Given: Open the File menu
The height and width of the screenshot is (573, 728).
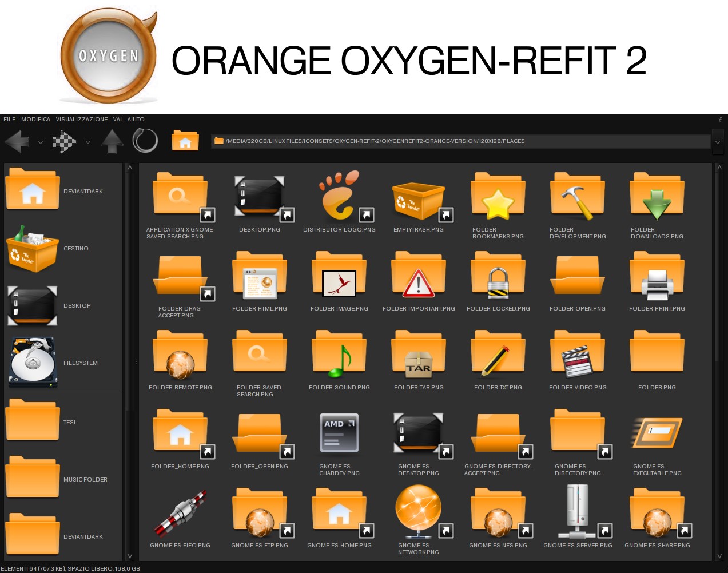Looking at the screenshot, I should pyautogui.click(x=10, y=120).
